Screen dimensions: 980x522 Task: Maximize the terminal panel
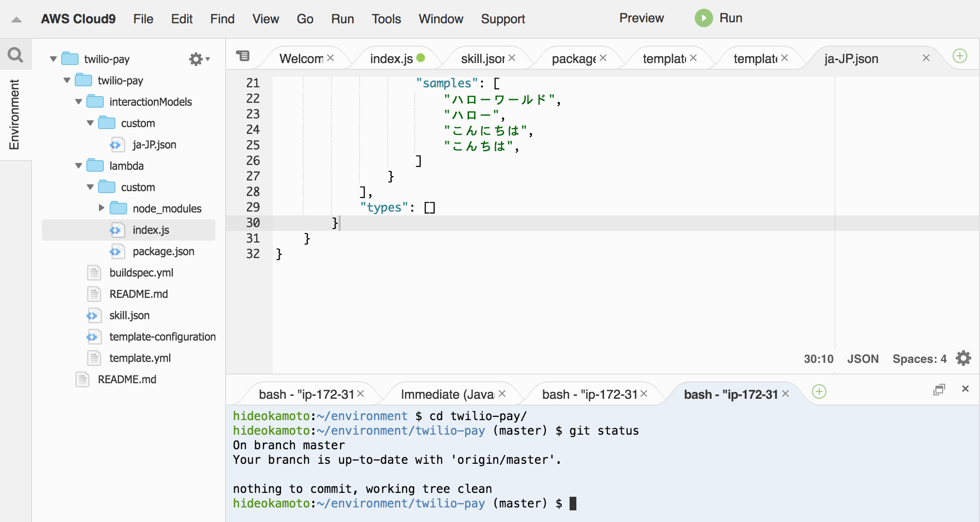(x=939, y=389)
